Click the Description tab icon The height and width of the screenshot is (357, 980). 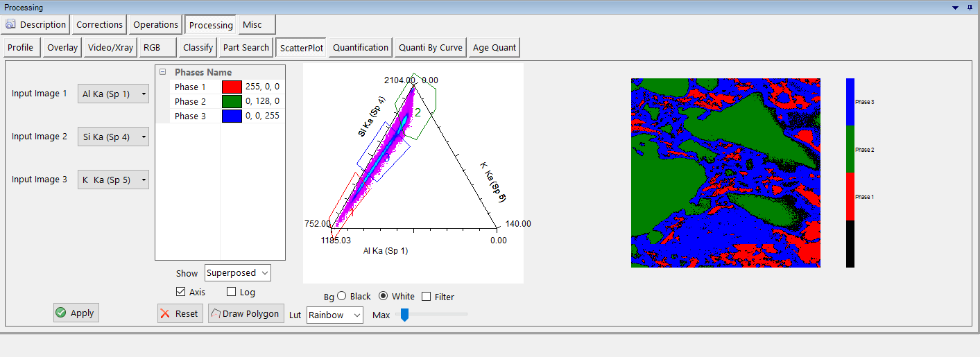click(10, 24)
